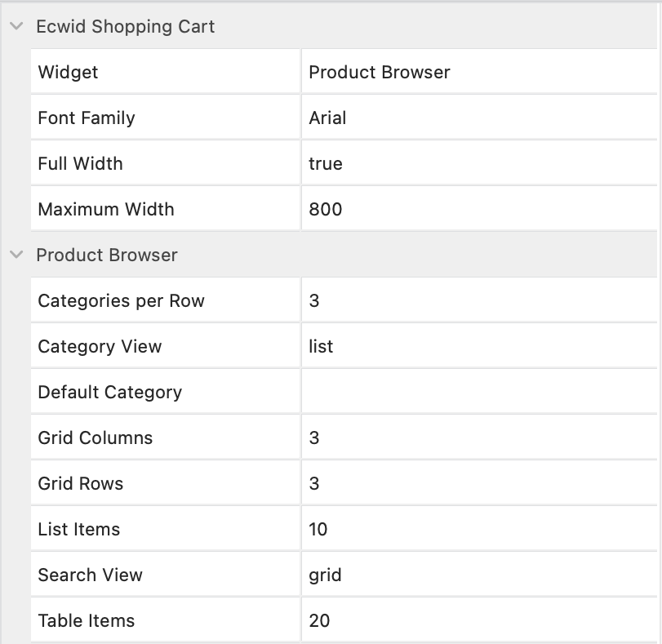The height and width of the screenshot is (644, 662).
Task: Edit the Maximum Width value 800
Action: pos(324,209)
